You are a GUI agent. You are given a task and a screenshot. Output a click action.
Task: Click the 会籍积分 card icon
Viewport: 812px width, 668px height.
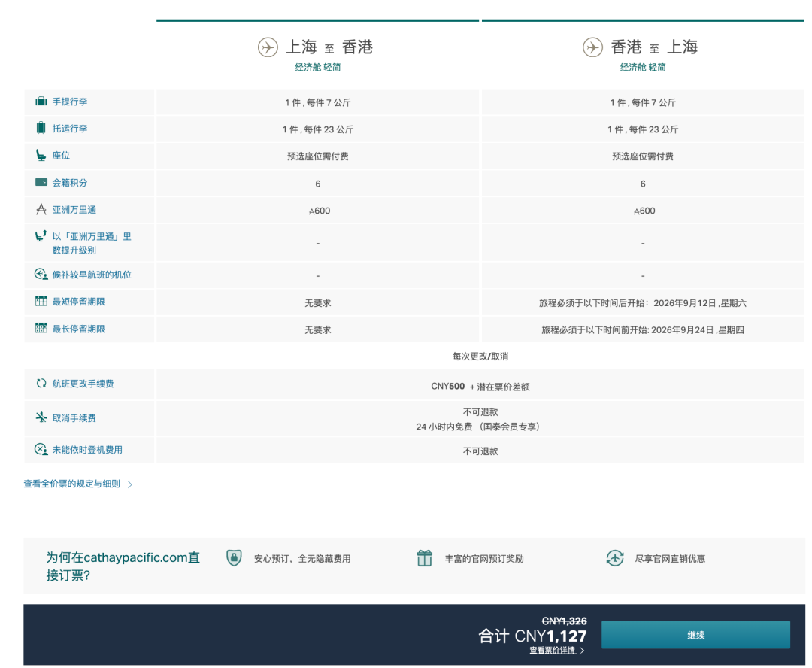[x=41, y=182]
